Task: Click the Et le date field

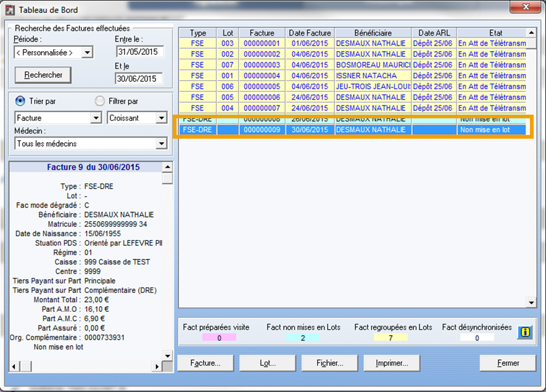Action: coord(139,79)
